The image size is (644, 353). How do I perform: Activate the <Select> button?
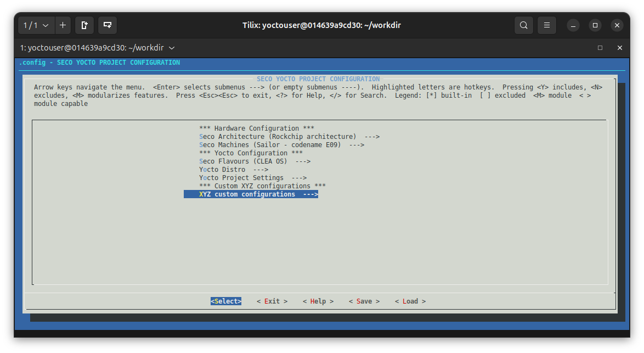(x=225, y=301)
